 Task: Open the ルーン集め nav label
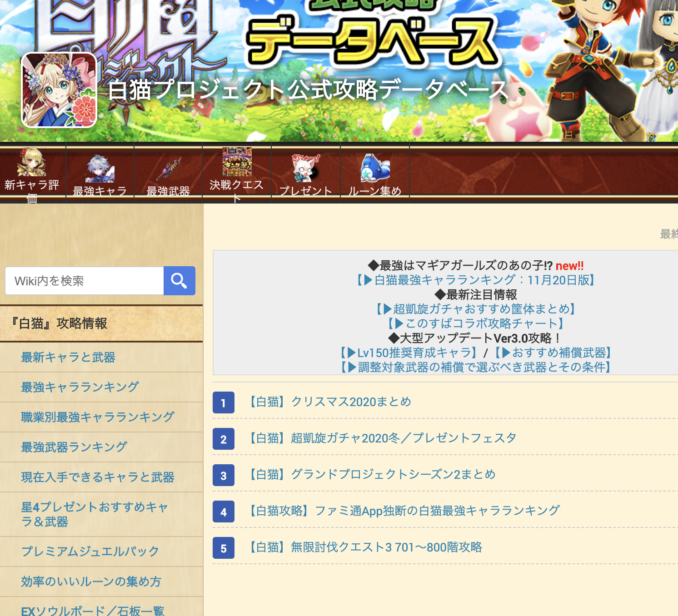click(375, 191)
